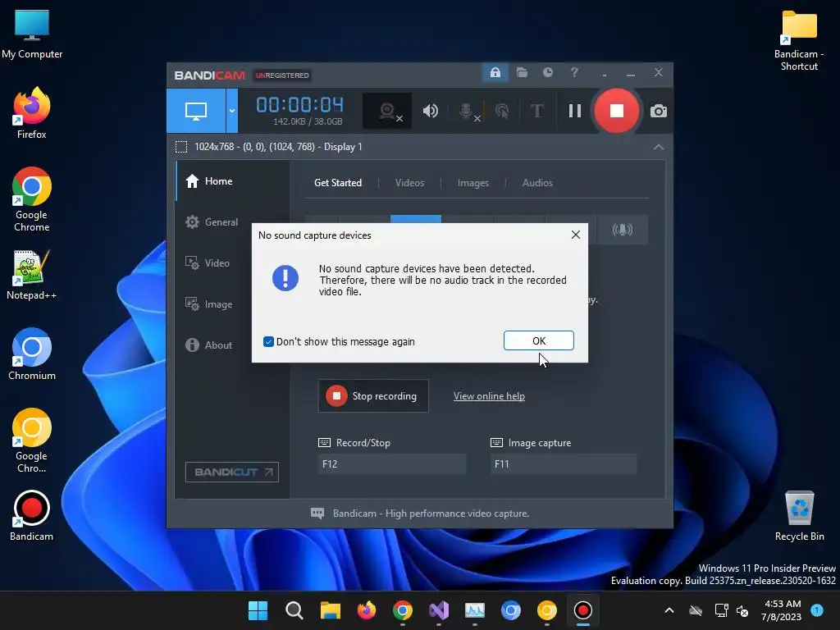840x630 pixels.
Task: Click the UNREGISTERED badge
Action: pos(282,75)
